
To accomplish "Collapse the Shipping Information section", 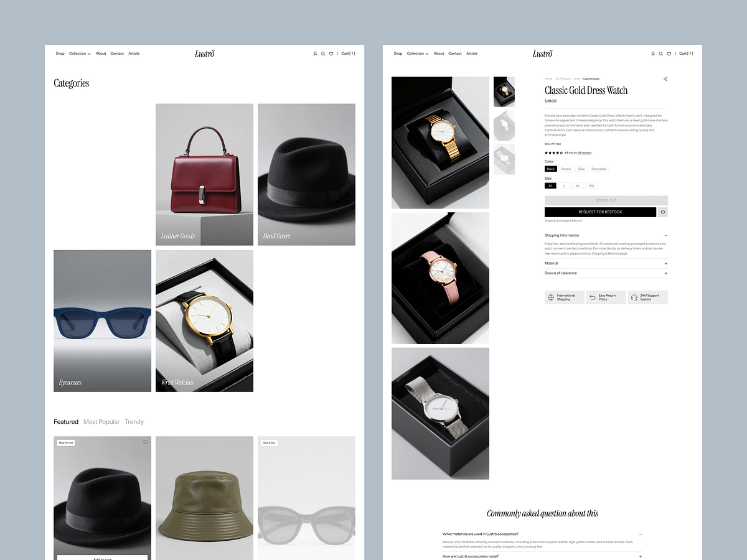I will [665, 235].
